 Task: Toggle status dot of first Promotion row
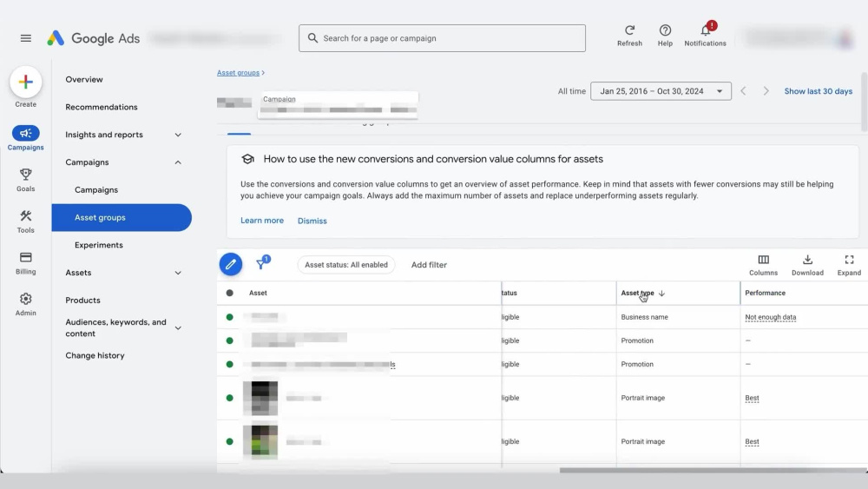(x=230, y=340)
